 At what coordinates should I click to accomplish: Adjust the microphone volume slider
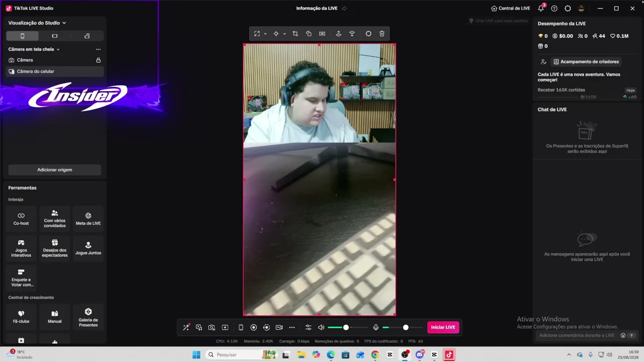(402, 327)
